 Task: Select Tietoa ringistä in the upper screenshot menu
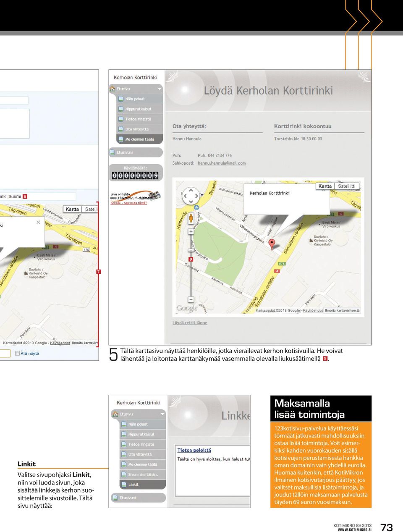coord(139,119)
